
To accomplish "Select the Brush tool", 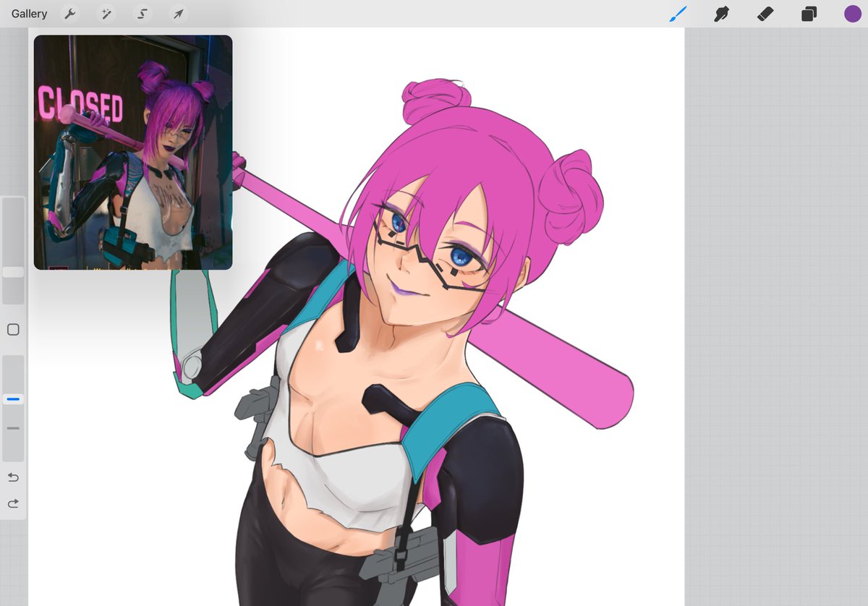I will click(678, 14).
